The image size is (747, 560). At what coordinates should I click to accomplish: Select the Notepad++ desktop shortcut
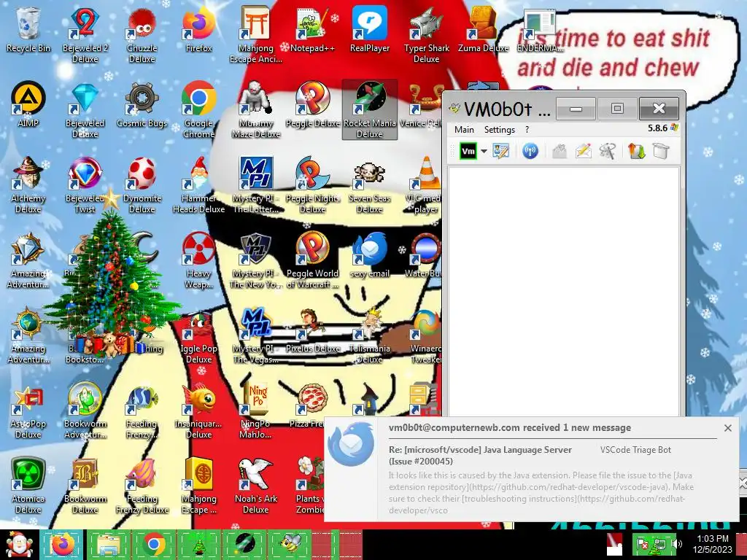click(x=312, y=29)
